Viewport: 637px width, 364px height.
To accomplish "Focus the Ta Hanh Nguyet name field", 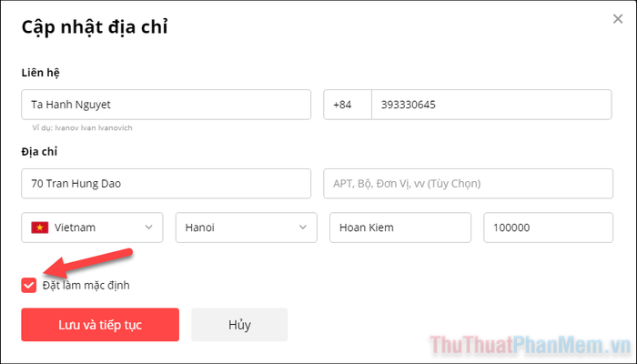I will pyautogui.click(x=167, y=105).
